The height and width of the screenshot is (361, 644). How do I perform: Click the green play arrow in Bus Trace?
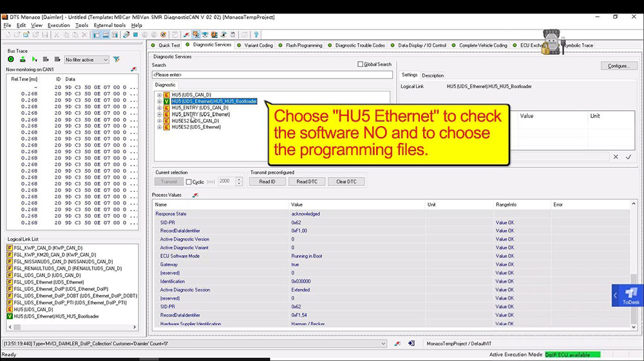35,59
